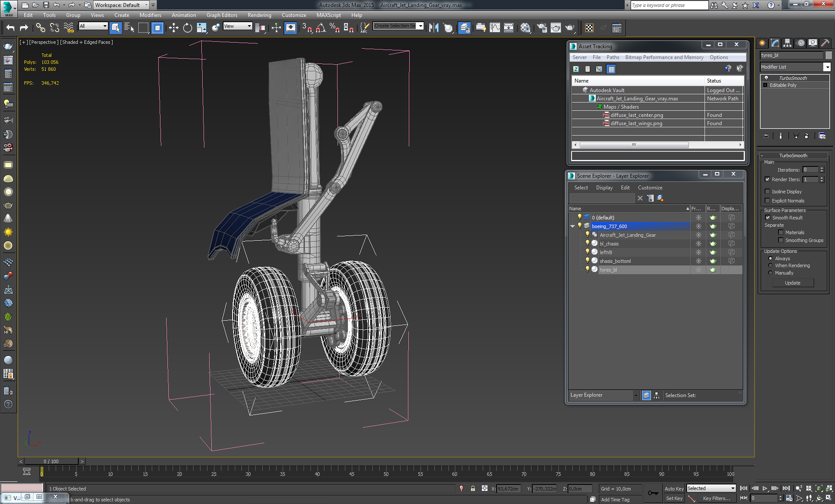
Task: Click the time slider 0 / 100
Action: pyautogui.click(x=51, y=461)
